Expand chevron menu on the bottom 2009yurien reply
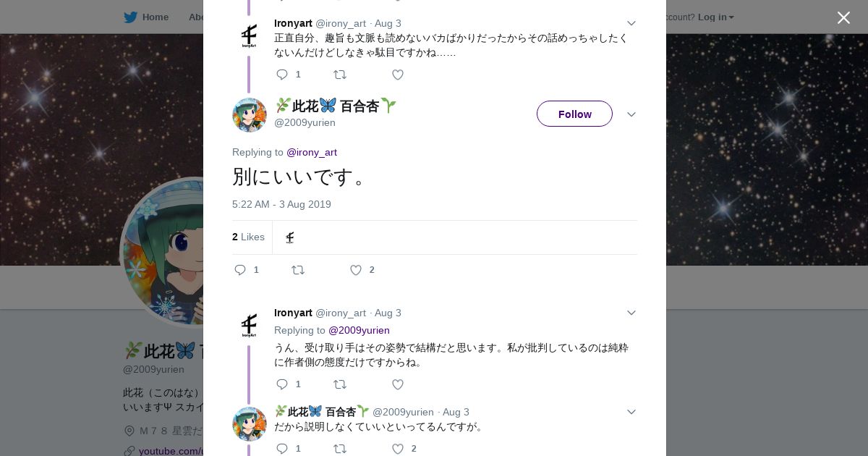 tap(631, 412)
